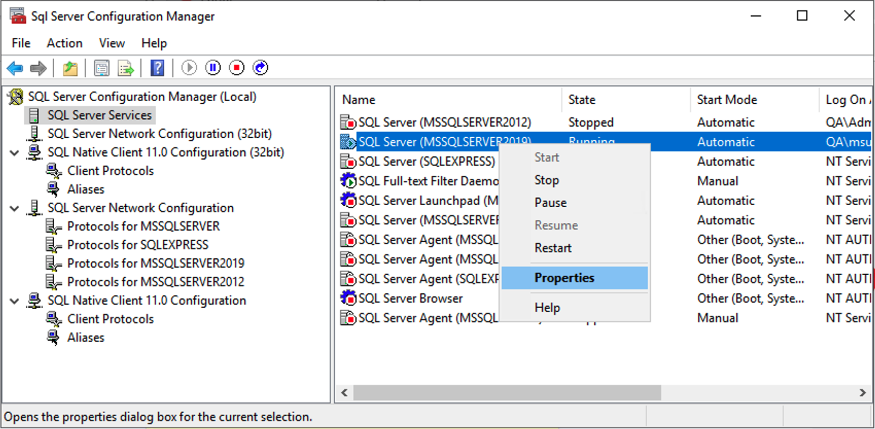This screenshot has width=875, height=429.
Task: Open the Action menu
Action: (65, 43)
